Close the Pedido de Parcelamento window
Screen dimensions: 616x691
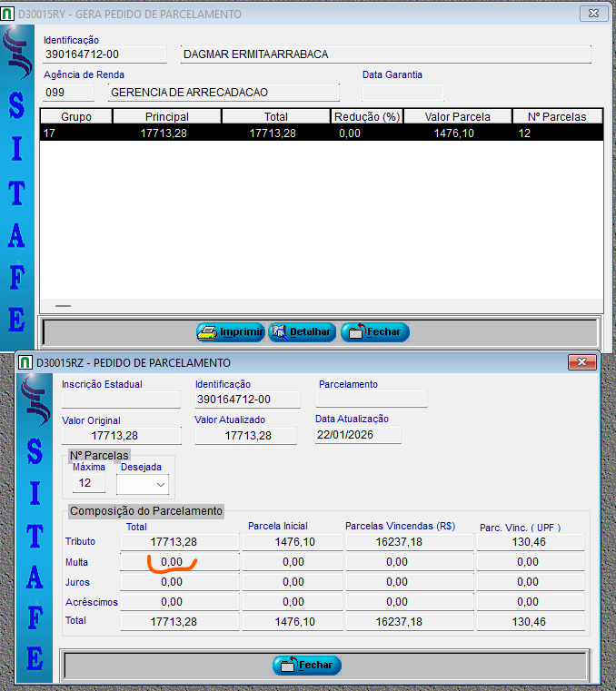point(581,363)
